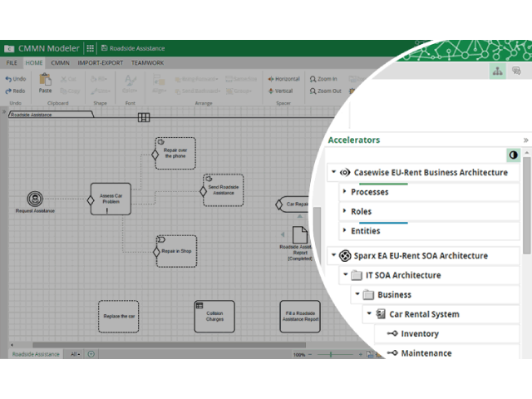Select the Roadside Assistance page tab at bottom

(x=36, y=354)
